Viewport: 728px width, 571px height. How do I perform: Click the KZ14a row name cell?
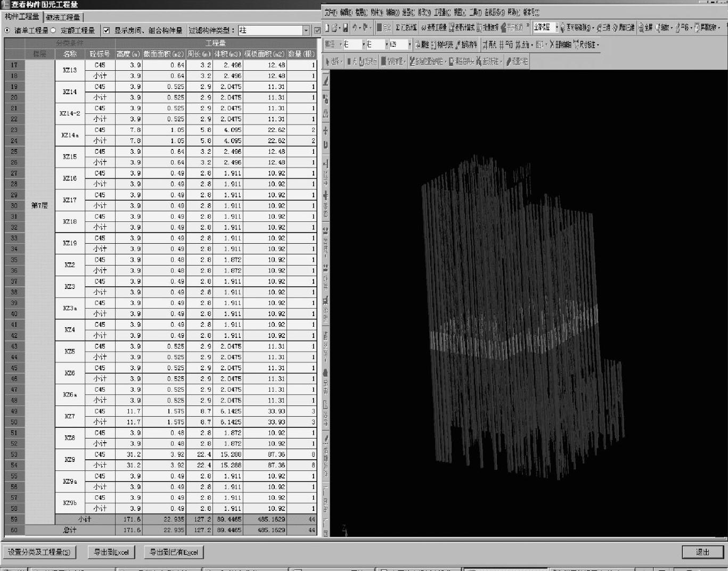pyautogui.click(x=70, y=135)
